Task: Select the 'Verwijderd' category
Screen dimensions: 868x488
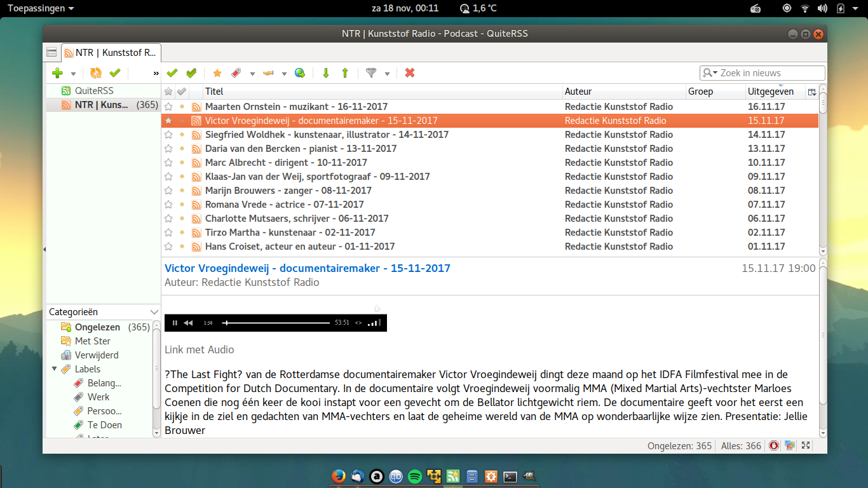Action: (97, 355)
